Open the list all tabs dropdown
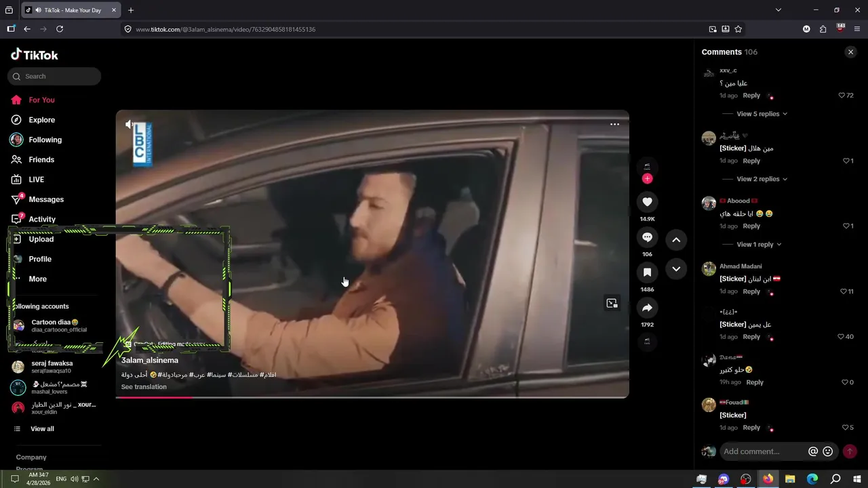This screenshot has width=868, height=488. (778, 10)
